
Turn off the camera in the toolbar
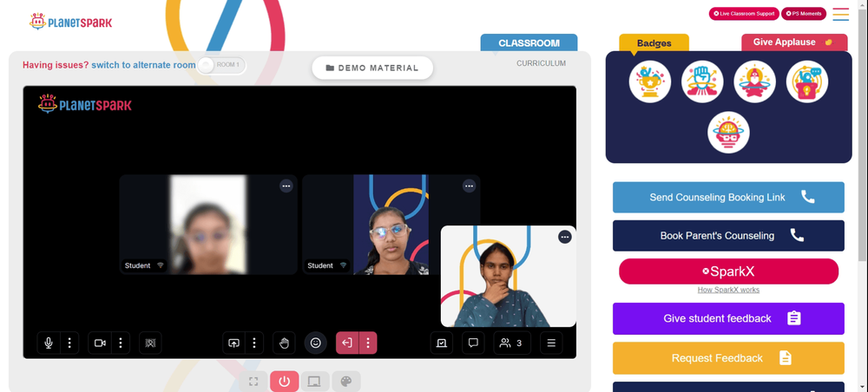point(100,343)
